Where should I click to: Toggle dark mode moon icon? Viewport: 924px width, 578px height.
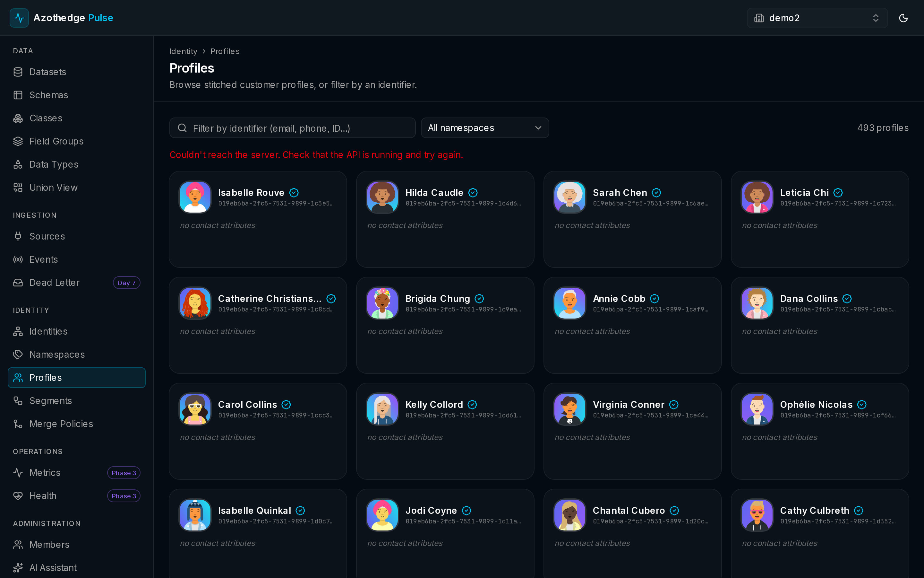[x=903, y=18]
